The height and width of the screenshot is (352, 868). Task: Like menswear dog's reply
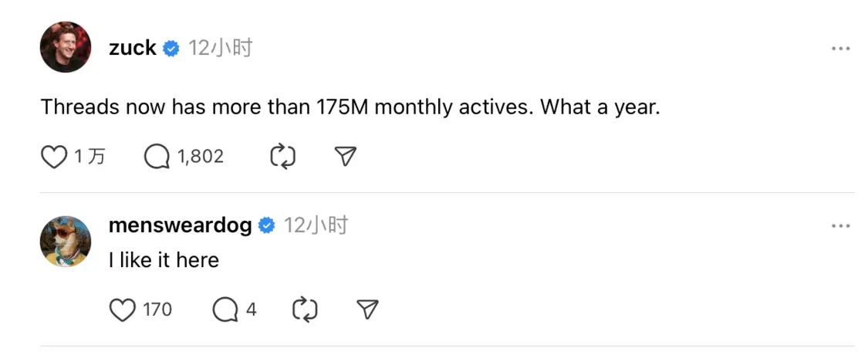pyautogui.click(x=123, y=310)
